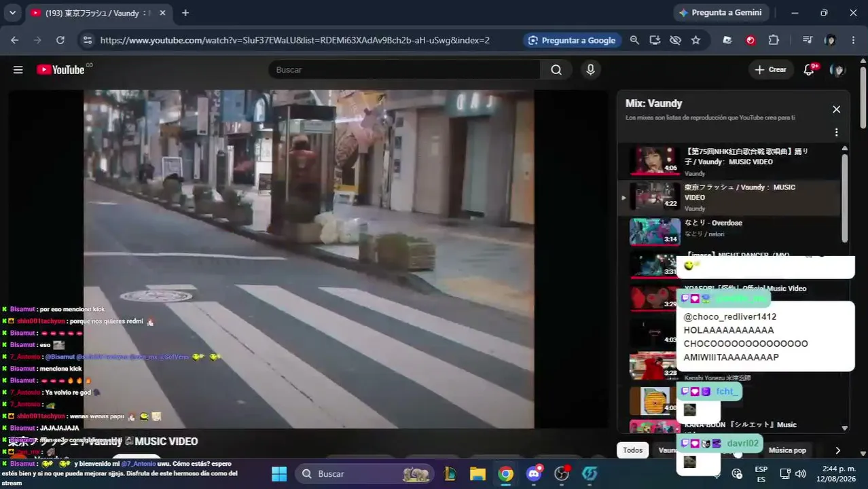Open the Chrome profile avatar
Image resolution: width=868 pixels, height=489 pixels.
pos(830,40)
